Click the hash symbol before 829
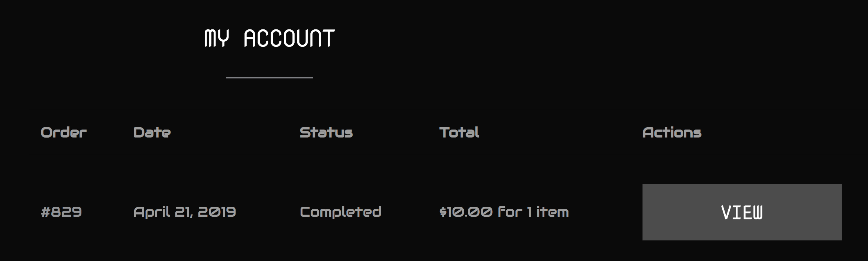Viewport: 868px width, 261px height. pyautogui.click(x=45, y=212)
